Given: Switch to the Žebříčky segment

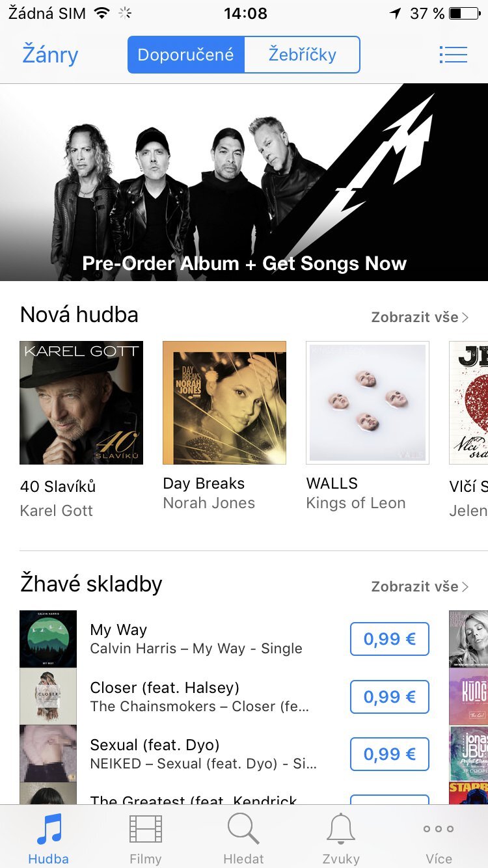Looking at the screenshot, I should [x=302, y=55].
